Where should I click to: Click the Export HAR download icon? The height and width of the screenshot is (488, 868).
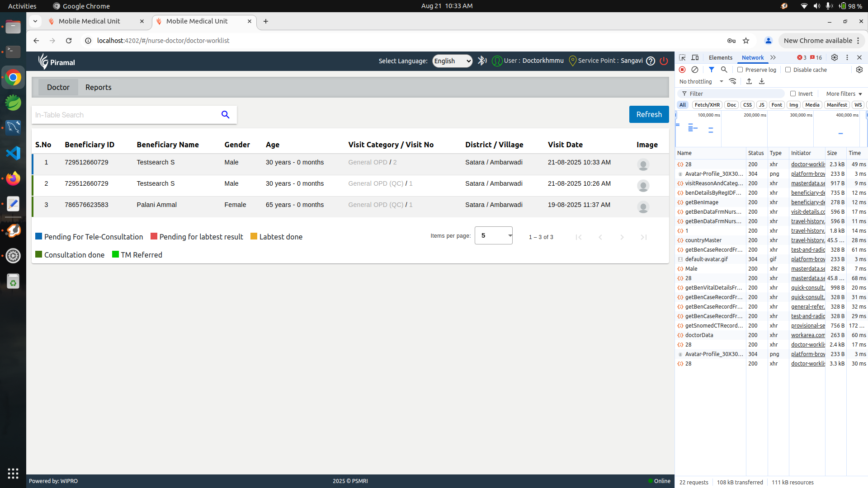pyautogui.click(x=761, y=81)
